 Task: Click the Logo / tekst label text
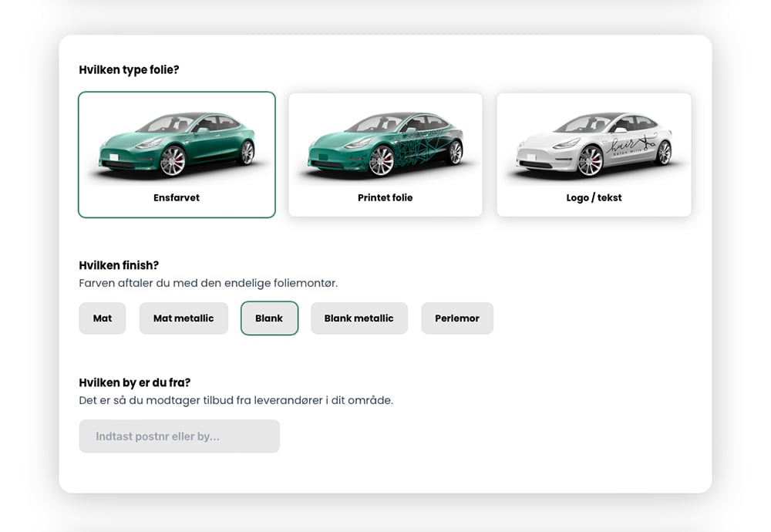click(594, 198)
